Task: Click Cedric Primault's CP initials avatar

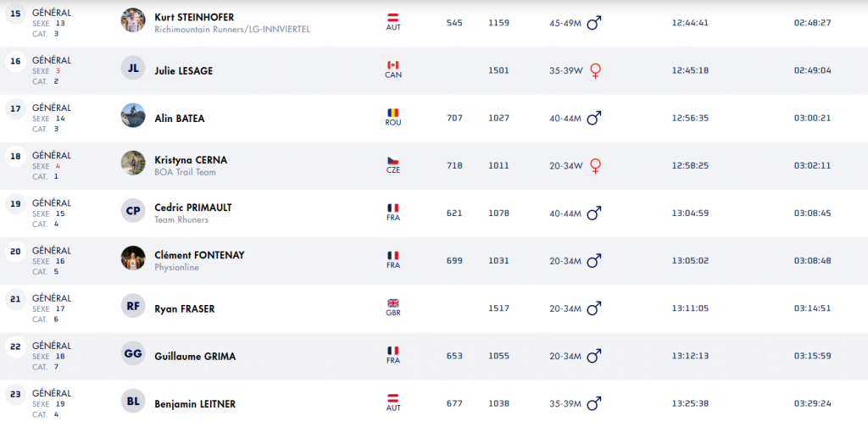Action: click(x=133, y=211)
